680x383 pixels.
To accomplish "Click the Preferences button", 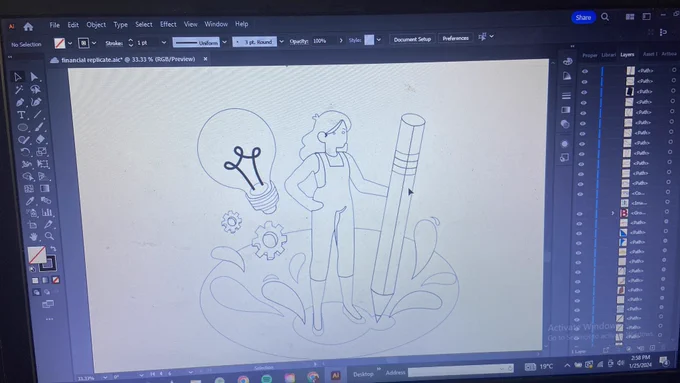I will (455, 38).
